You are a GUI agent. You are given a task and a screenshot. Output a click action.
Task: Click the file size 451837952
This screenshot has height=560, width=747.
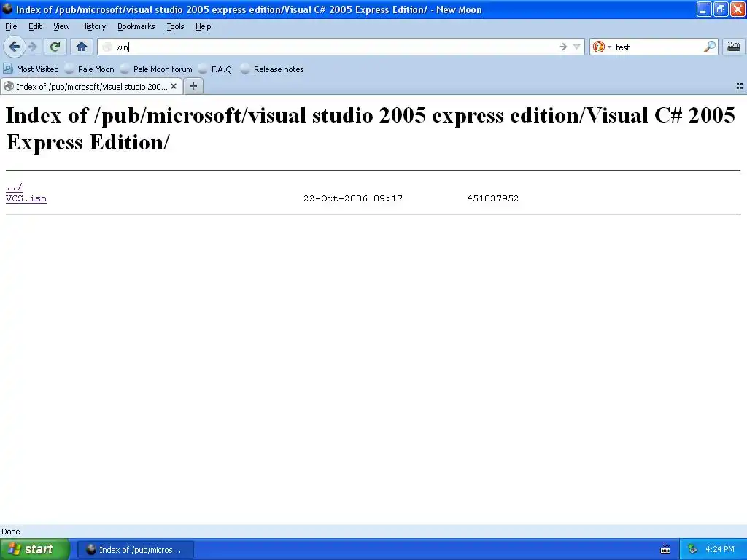tap(492, 198)
